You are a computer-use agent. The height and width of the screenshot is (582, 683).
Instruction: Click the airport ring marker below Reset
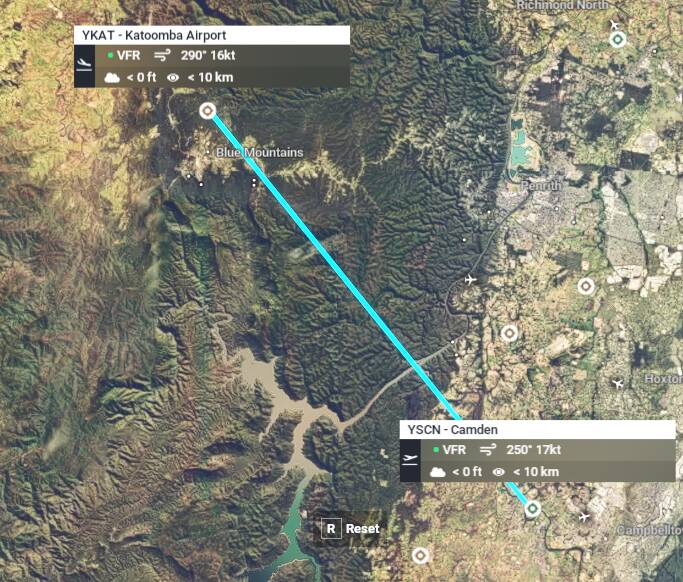420,555
